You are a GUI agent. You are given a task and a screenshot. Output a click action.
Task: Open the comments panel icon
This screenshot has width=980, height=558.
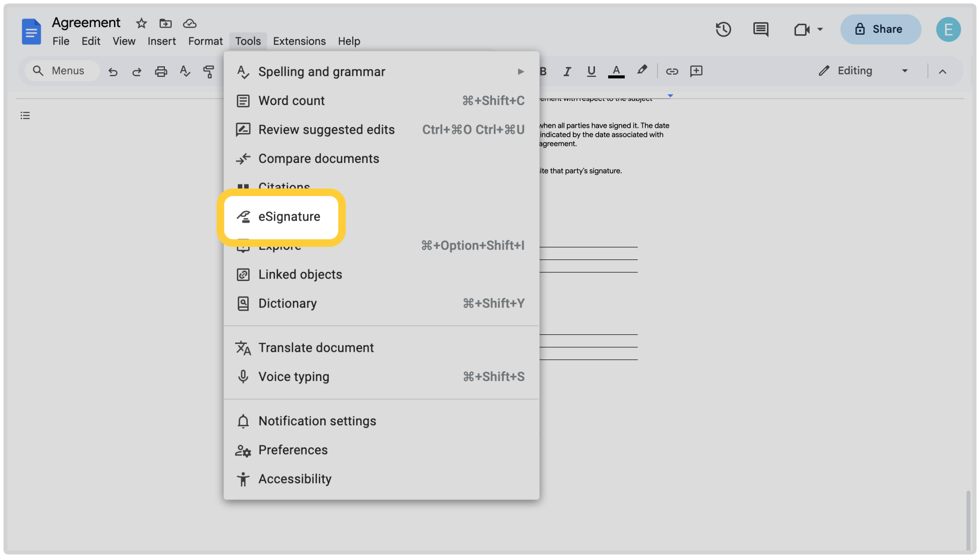[x=760, y=29]
